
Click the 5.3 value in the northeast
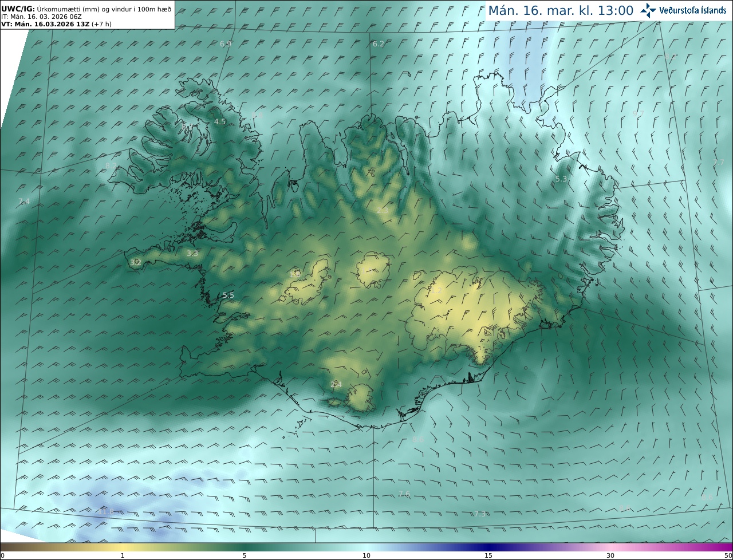(561, 179)
